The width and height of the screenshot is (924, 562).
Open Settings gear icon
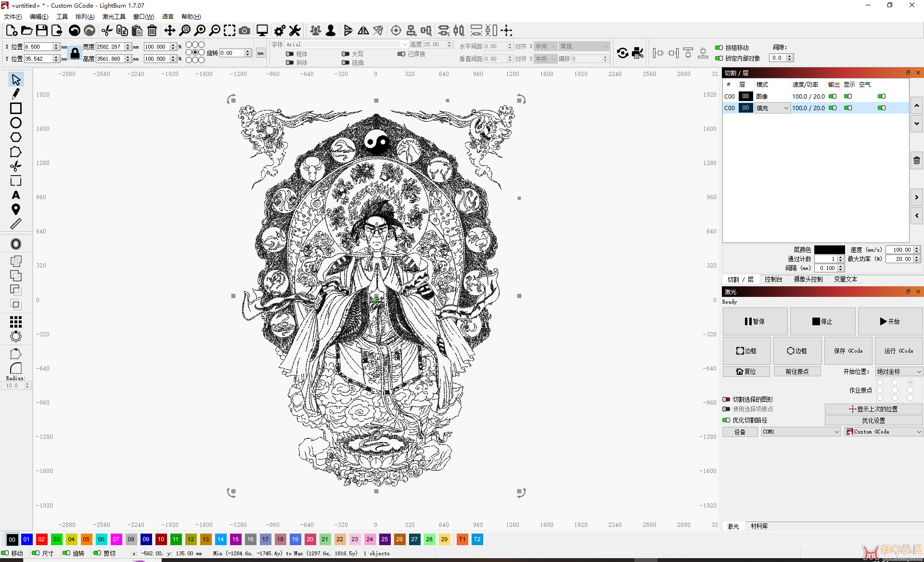pos(280,31)
